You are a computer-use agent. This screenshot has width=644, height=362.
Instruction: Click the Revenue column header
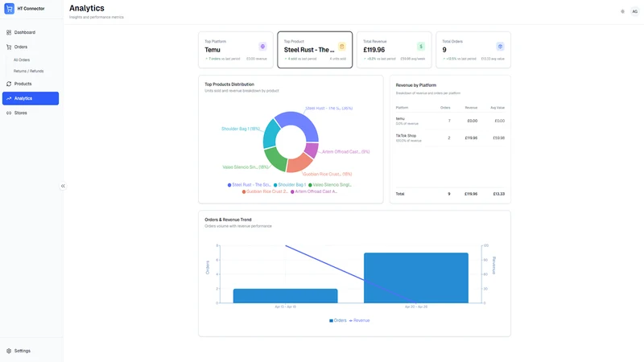point(471,108)
